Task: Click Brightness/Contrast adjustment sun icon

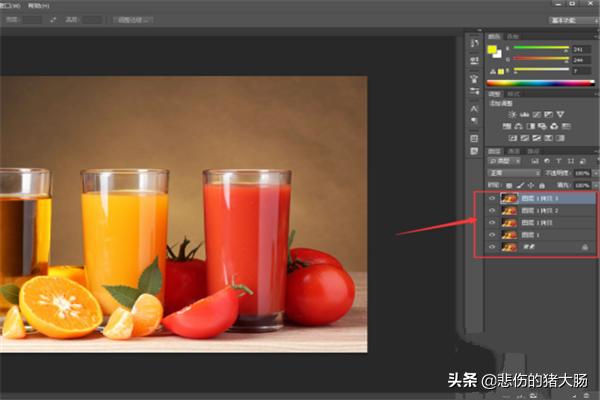Action: pyautogui.click(x=509, y=114)
